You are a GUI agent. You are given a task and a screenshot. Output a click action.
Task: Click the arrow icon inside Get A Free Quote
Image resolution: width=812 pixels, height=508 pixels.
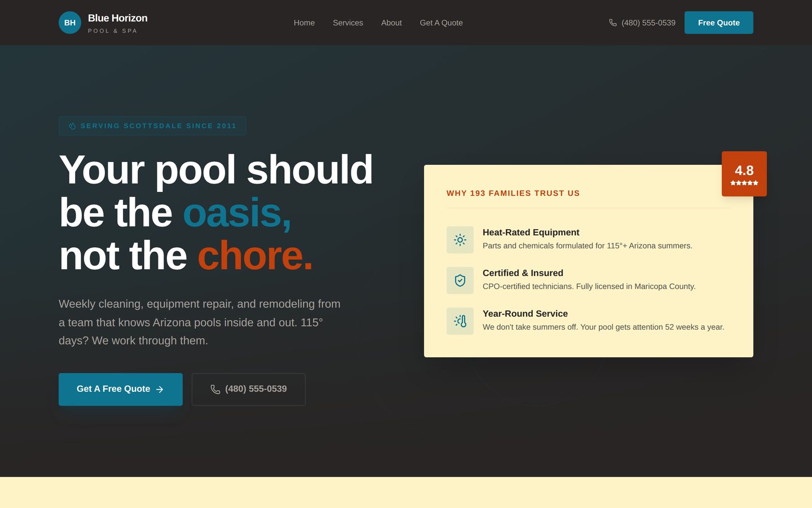click(158, 389)
